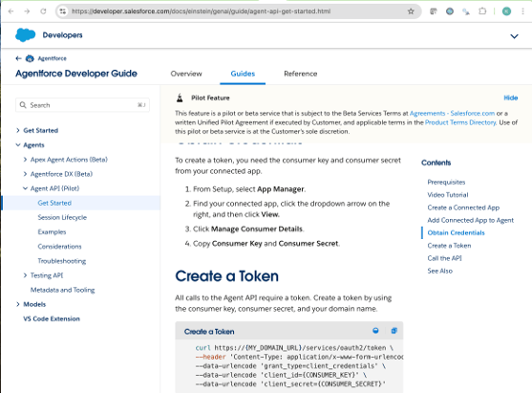Bookmark this page with star icon

coord(411,11)
